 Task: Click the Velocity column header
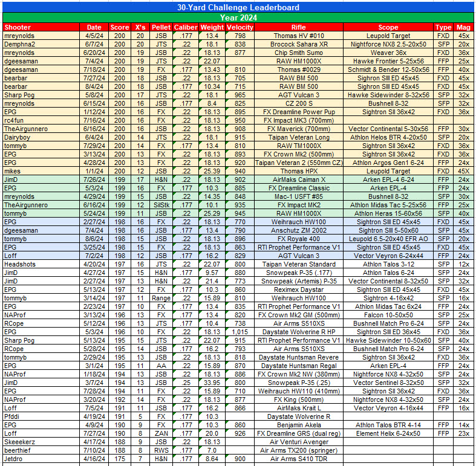pos(240,27)
